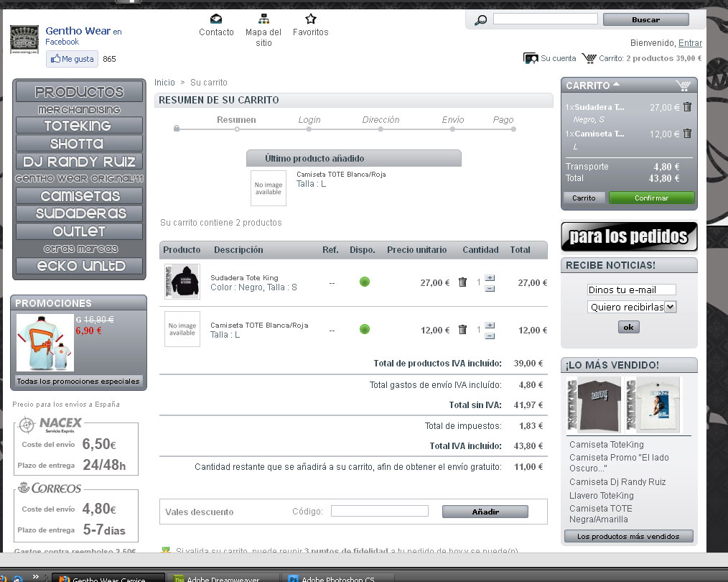Open the SUDADERAS category

click(x=80, y=213)
